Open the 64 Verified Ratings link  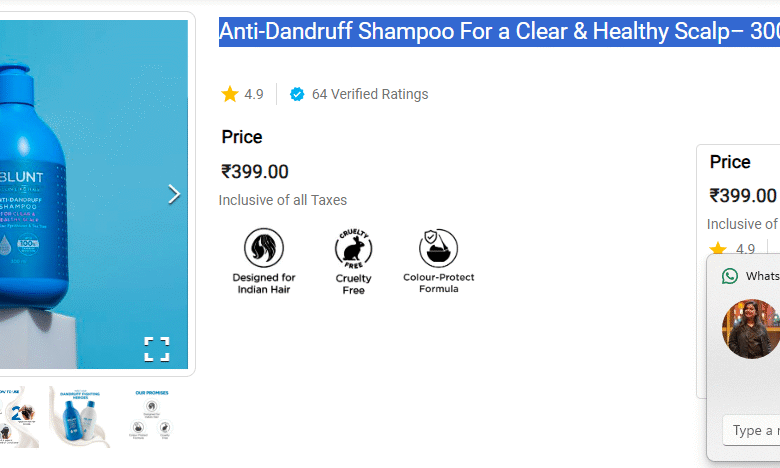pyautogui.click(x=370, y=94)
